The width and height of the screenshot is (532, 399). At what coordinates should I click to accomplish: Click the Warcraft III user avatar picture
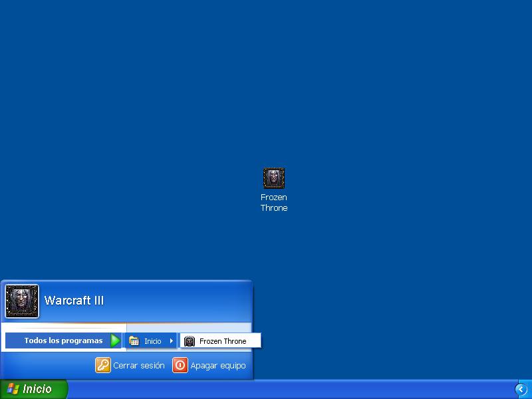22,301
